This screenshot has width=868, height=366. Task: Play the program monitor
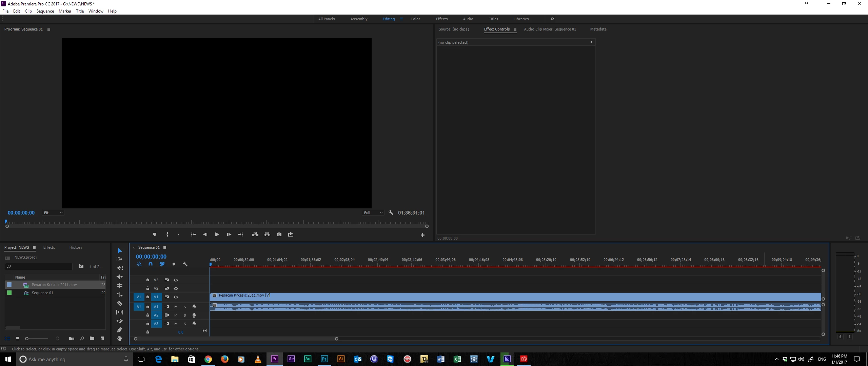217,235
